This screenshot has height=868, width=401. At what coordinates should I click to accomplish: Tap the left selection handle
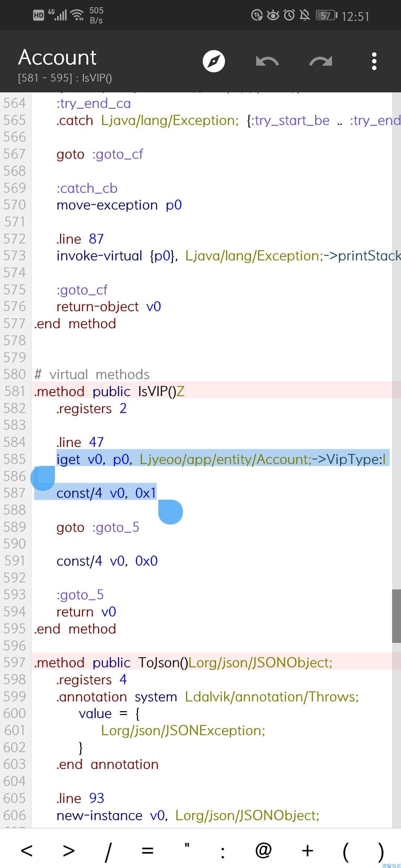(x=43, y=478)
